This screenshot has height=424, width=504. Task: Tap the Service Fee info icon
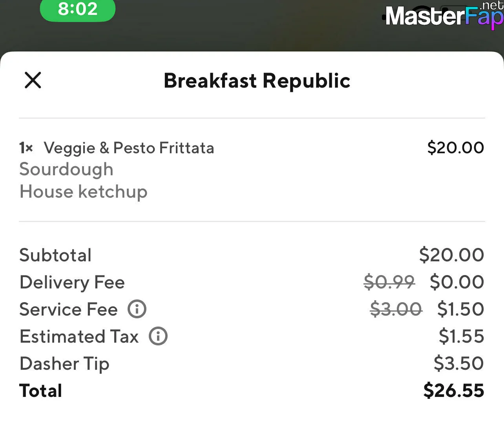coord(137,309)
